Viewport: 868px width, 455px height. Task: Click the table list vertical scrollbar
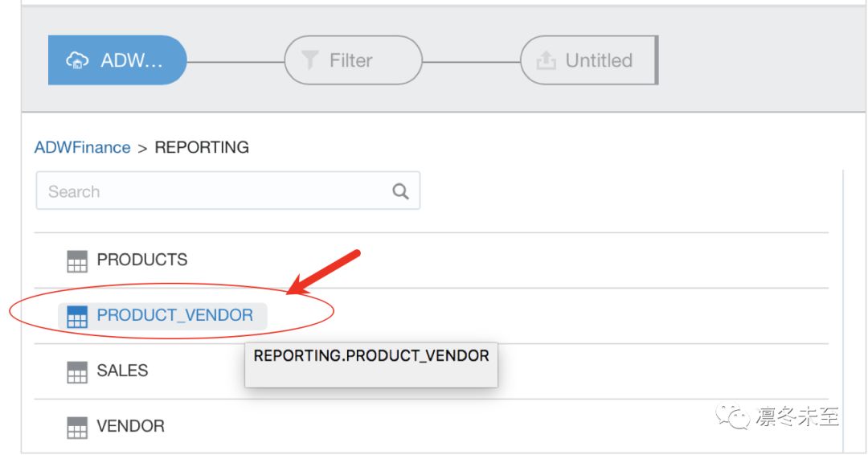point(843,310)
